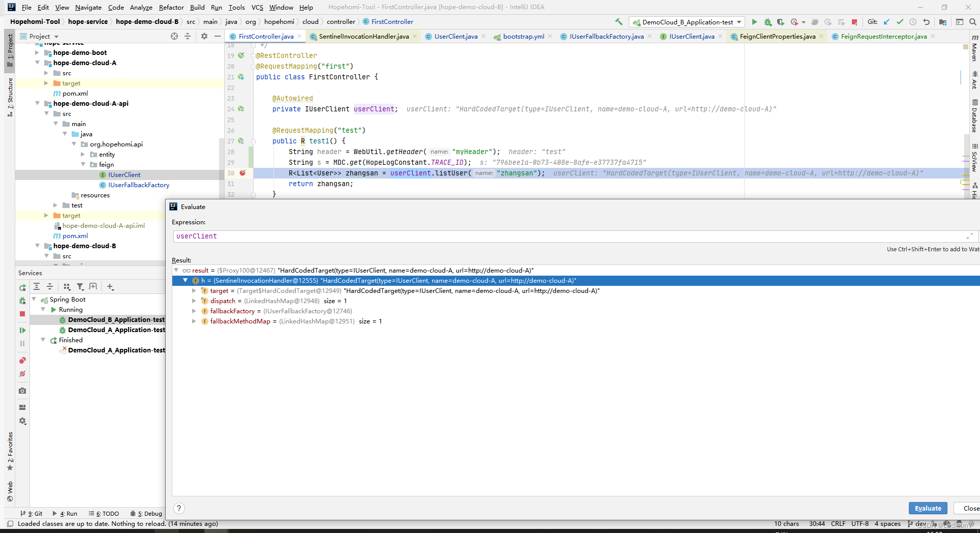Screen dimensions: 980x533
Task: Click the Git update project arrow icon
Action: [x=887, y=22]
